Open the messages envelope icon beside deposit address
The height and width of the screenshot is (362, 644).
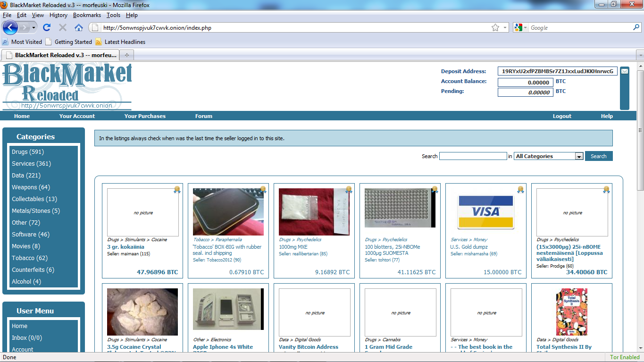pyautogui.click(x=624, y=71)
